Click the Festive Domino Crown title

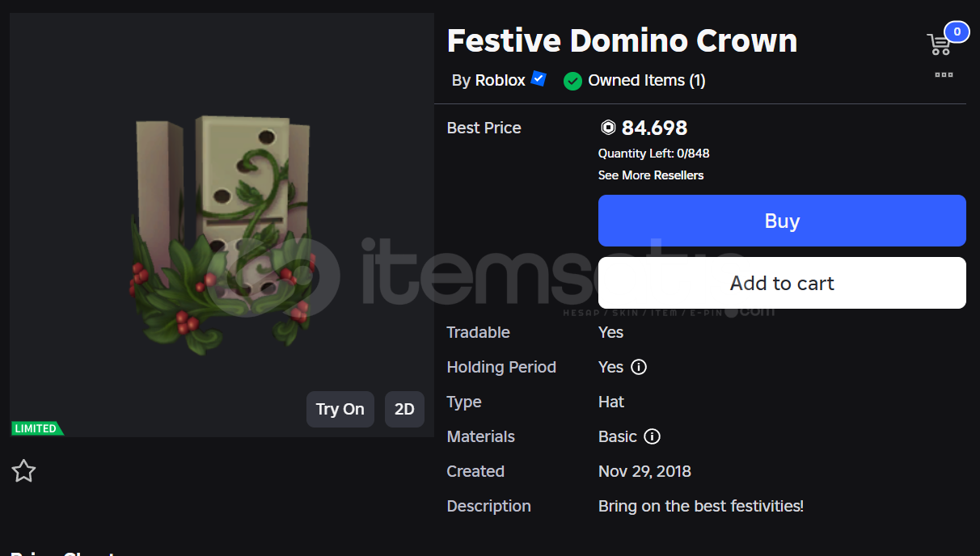[x=622, y=40]
